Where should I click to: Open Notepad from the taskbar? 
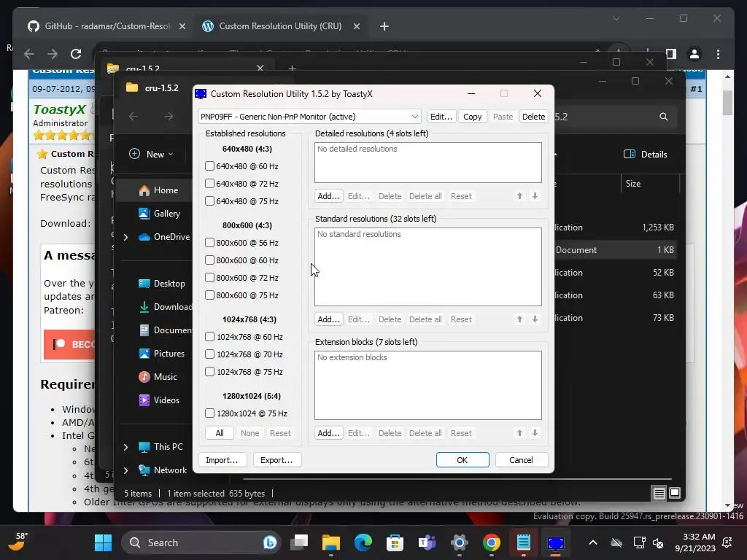(524, 542)
